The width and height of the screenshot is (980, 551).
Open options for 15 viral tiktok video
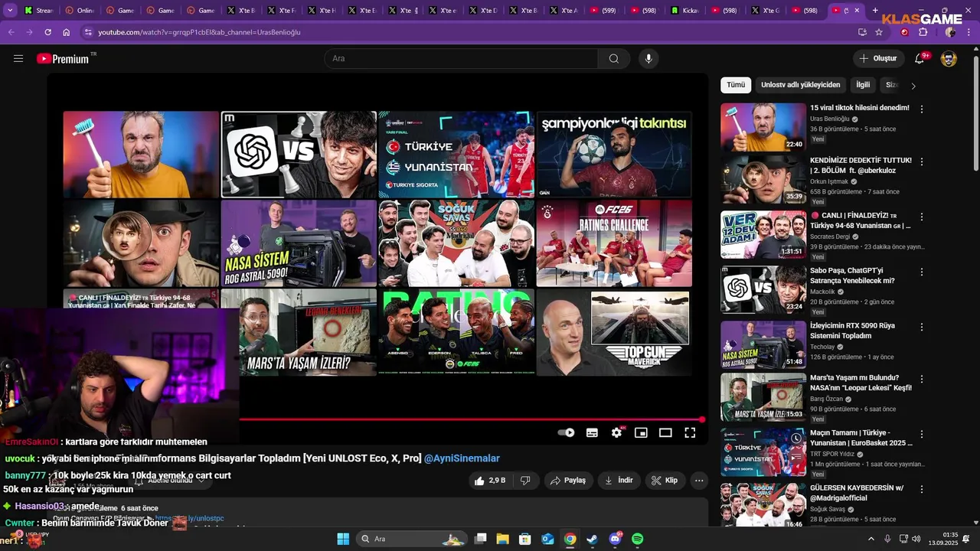[x=922, y=109]
